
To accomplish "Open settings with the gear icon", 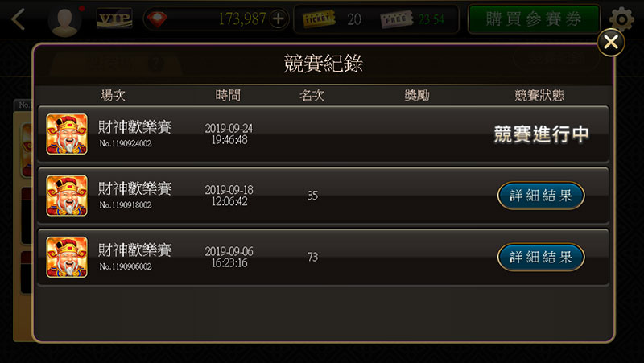I will (x=621, y=19).
